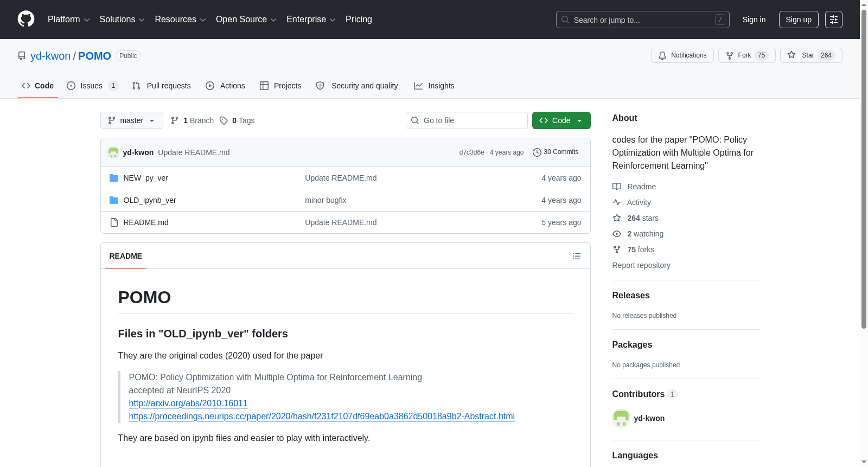
Task: Switch to the Insights tab
Action: tap(434, 86)
